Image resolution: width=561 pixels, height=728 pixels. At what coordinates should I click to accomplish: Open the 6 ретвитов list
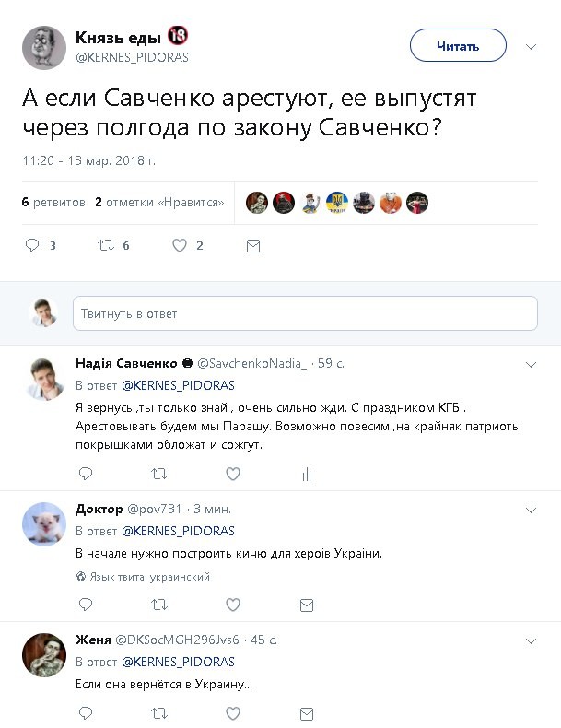(x=53, y=202)
